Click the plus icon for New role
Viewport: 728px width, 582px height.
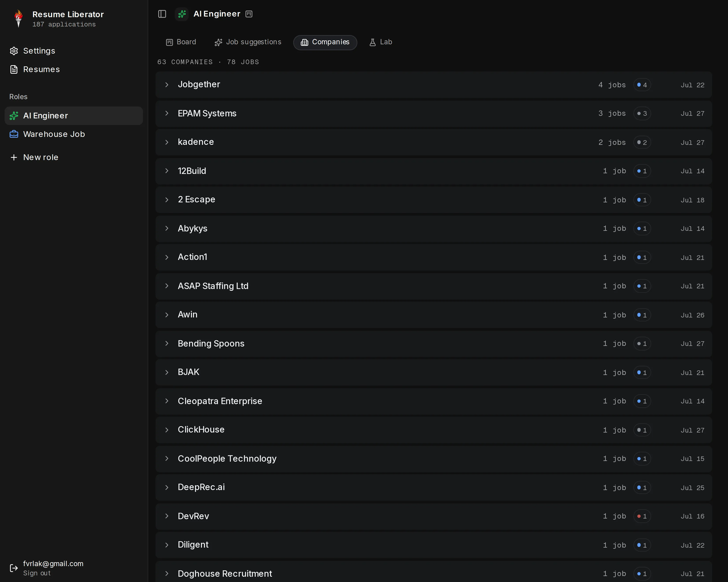point(14,158)
